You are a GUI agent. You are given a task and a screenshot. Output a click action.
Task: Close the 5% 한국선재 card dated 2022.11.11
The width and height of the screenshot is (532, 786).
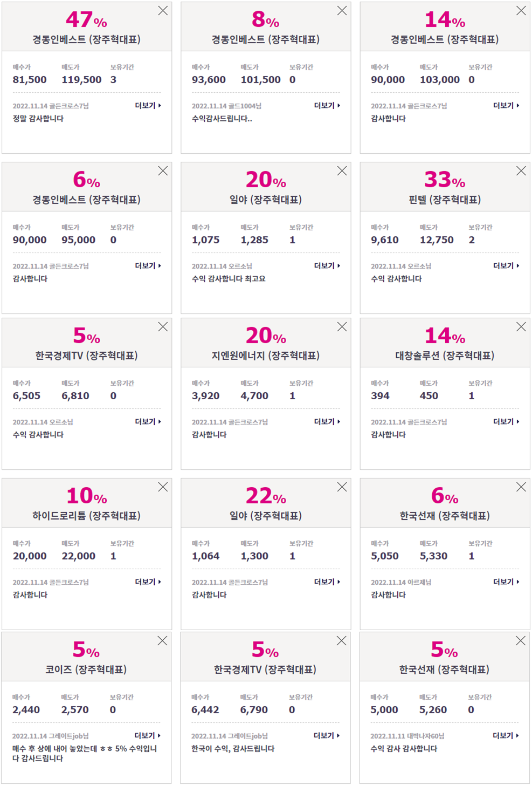click(x=520, y=641)
